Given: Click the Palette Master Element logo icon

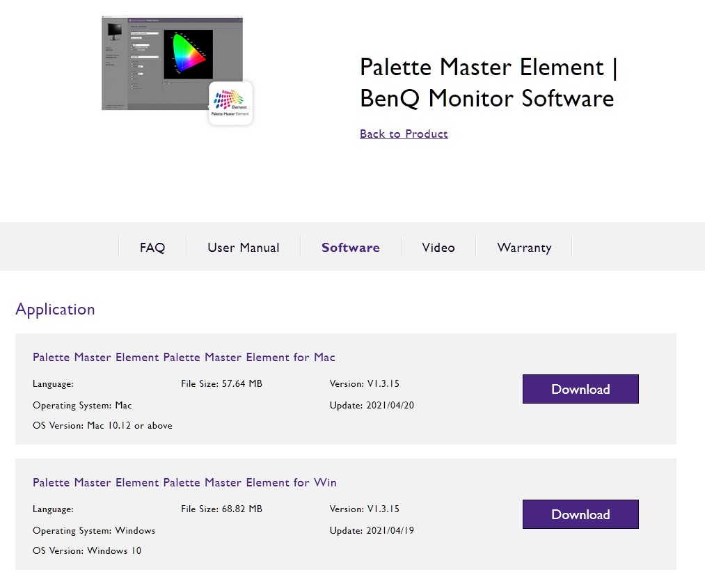Looking at the screenshot, I should pos(230,103).
